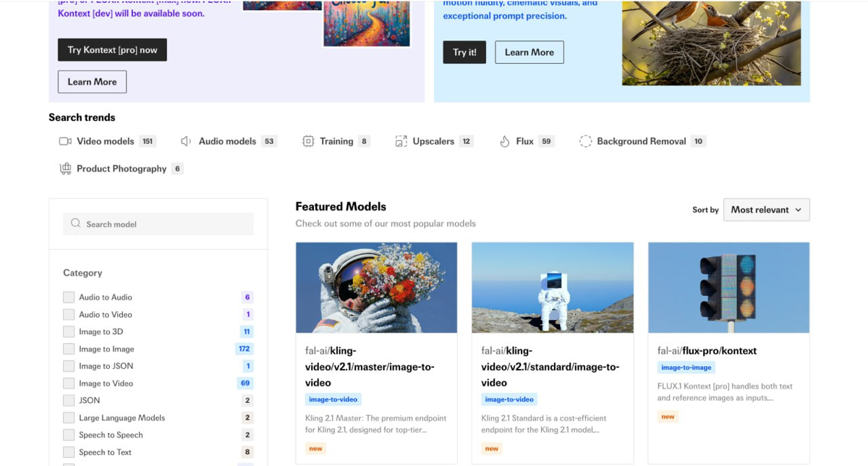Click the FLUX.1 Kontext [pro] description text
The image size is (868, 466).
(x=725, y=391)
